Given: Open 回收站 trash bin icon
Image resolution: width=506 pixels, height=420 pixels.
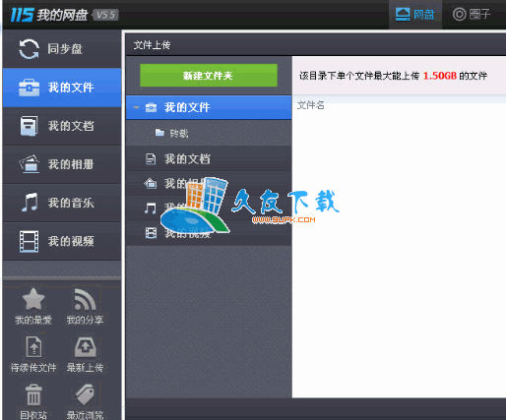Looking at the screenshot, I should 33,394.
